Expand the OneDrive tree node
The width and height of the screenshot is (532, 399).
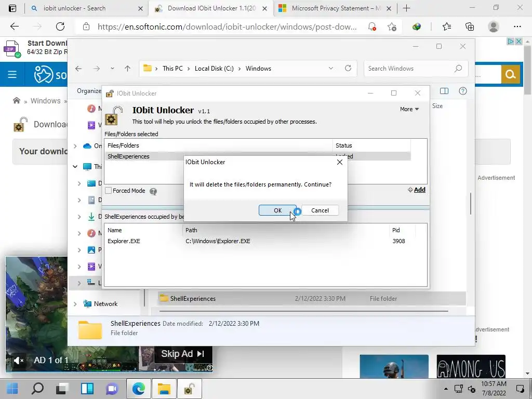75,146
